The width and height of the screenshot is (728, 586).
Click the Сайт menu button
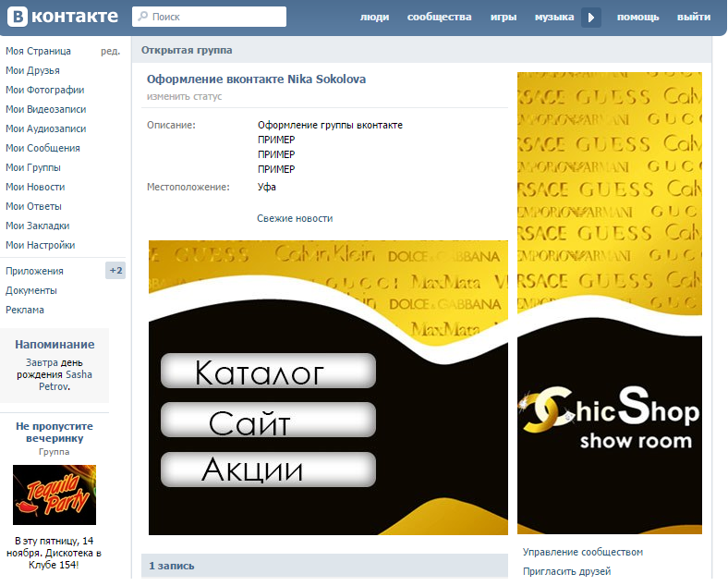coord(268,421)
